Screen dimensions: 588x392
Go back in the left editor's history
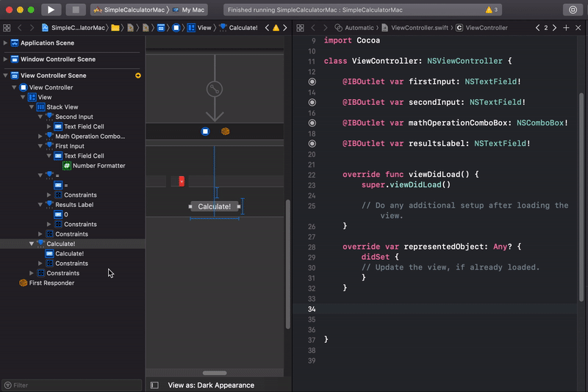[20, 28]
